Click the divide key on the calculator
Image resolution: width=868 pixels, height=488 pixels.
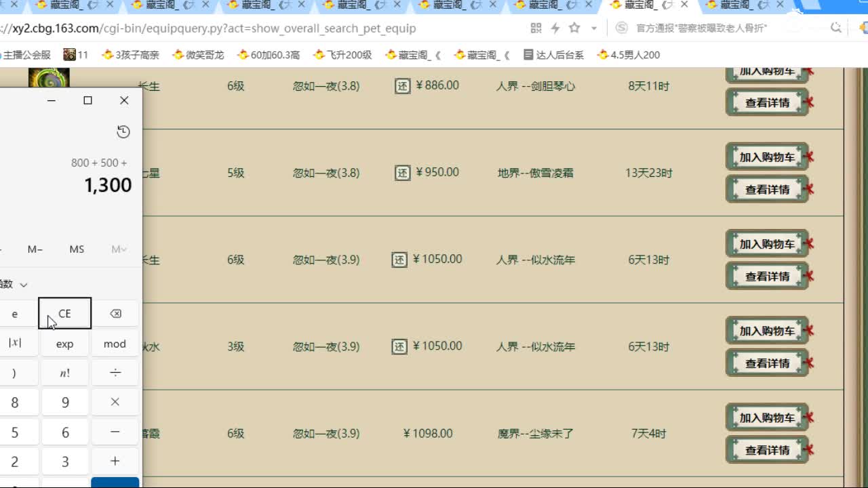pos(115,373)
